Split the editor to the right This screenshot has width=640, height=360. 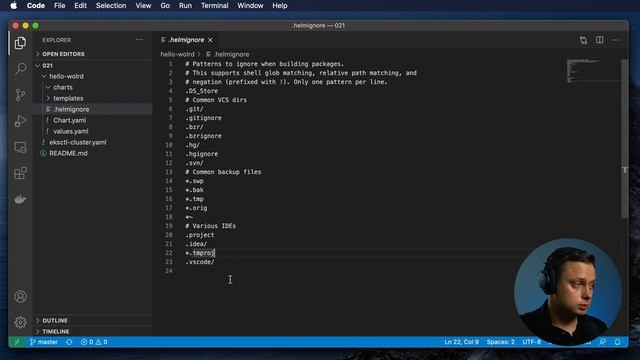click(x=599, y=40)
